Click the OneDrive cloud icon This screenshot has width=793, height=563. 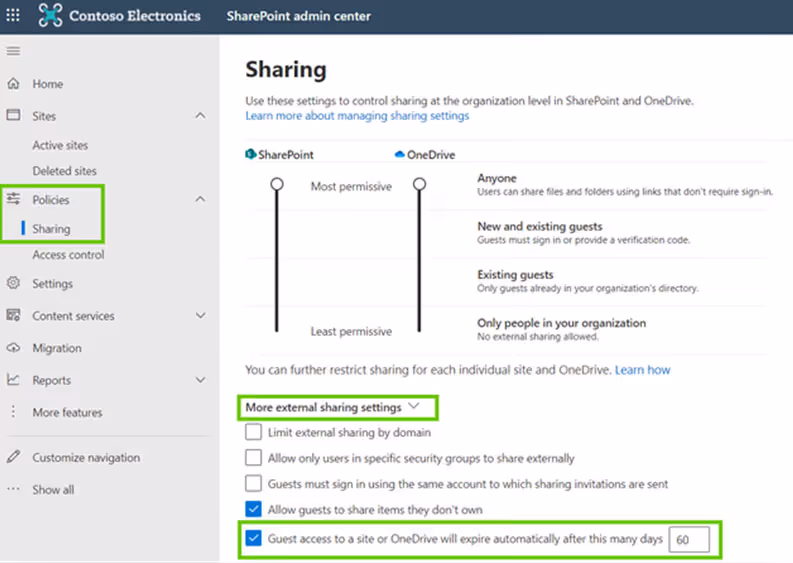point(399,154)
